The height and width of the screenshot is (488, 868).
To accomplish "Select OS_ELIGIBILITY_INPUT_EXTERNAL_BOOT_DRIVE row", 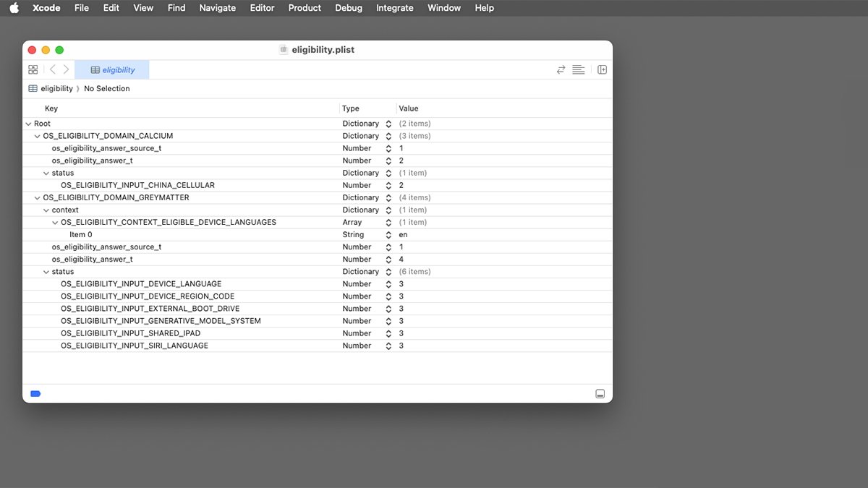I will [x=318, y=309].
